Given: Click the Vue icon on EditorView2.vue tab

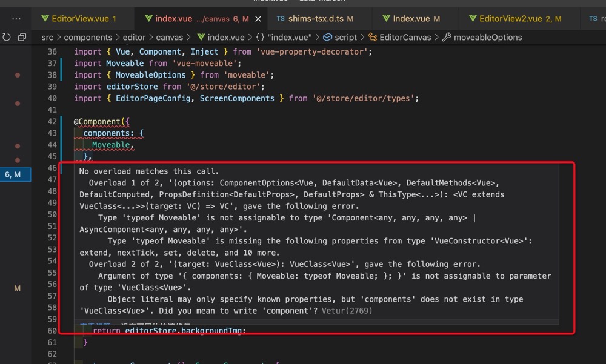Looking at the screenshot, I should [x=473, y=18].
